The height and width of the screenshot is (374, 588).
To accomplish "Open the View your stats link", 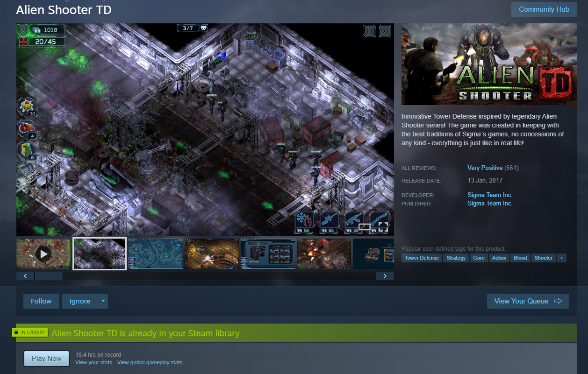I will pyautogui.click(x=93, y=362).
